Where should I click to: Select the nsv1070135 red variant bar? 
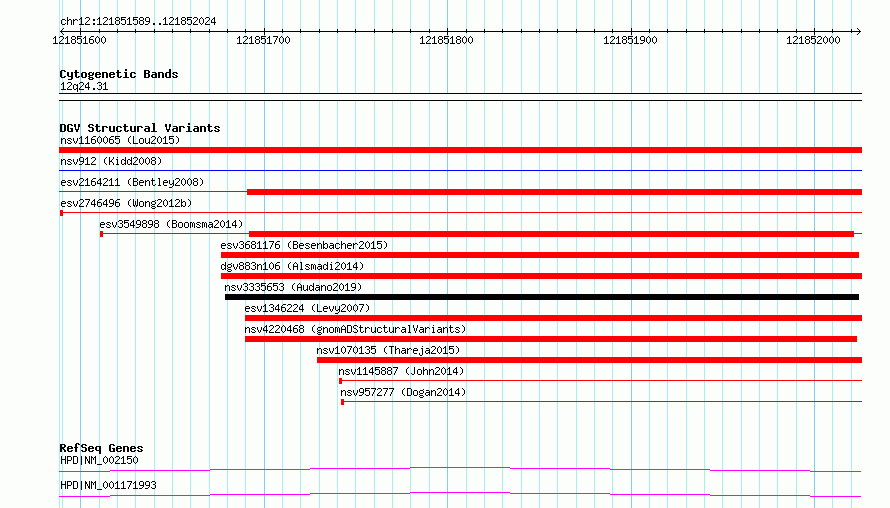(x=589, y=360)
